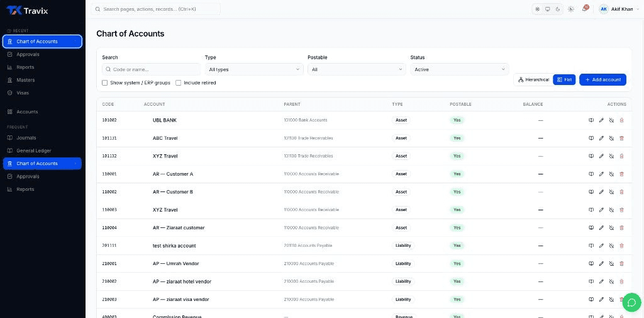Tick the Show system / ERP groups checkbox

pos(105,82)
